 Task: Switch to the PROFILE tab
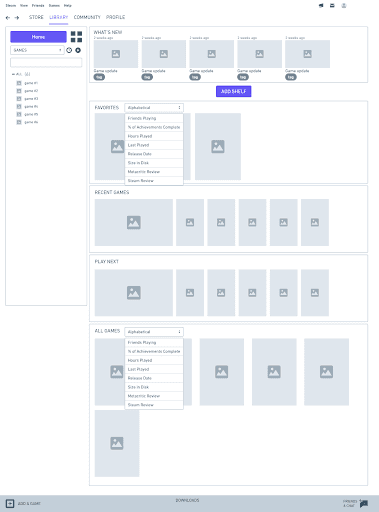pos(115,17)
